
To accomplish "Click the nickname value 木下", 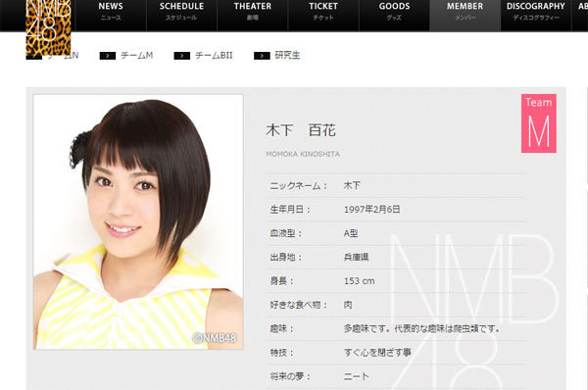I will pyautogui.click(x=352, y=185).
